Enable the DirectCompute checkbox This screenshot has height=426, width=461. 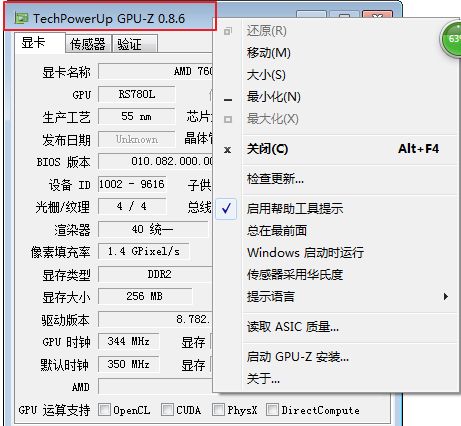click(272, 409)
